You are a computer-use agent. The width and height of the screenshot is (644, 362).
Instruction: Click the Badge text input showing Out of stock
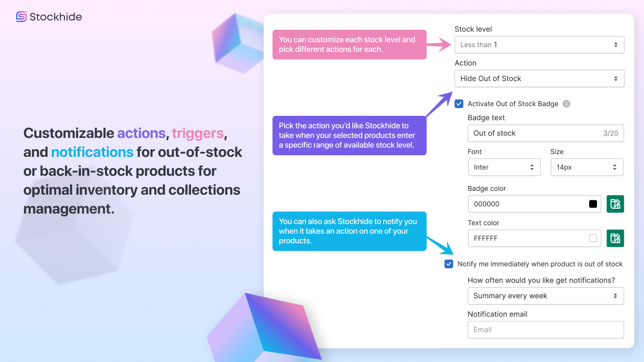pyautogui.click(x=523, y=133)
